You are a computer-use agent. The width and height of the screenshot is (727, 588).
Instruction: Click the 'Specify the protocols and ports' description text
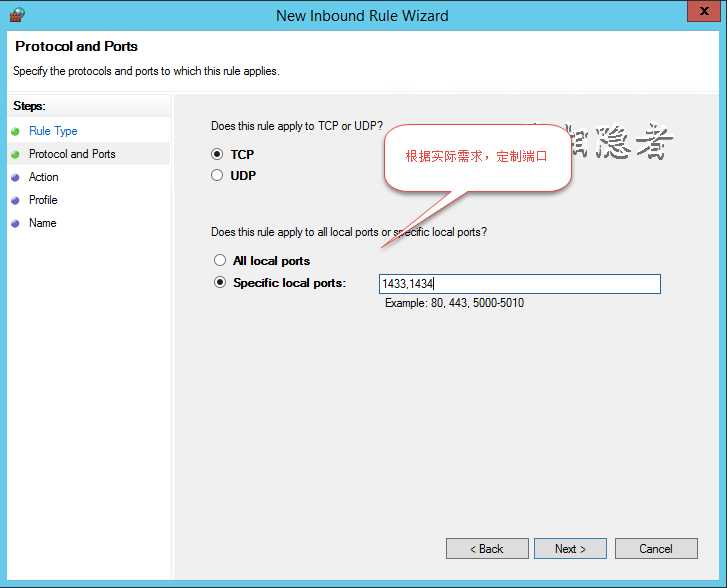pos(146,71)
